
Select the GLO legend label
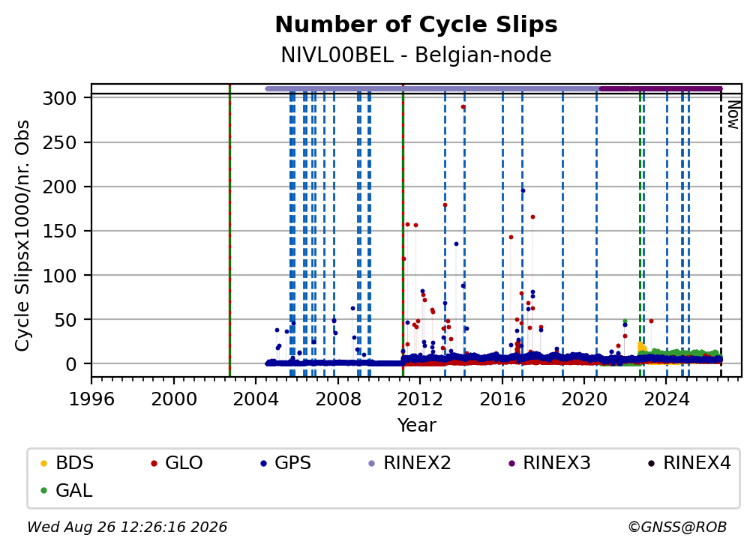coord(184,463)
